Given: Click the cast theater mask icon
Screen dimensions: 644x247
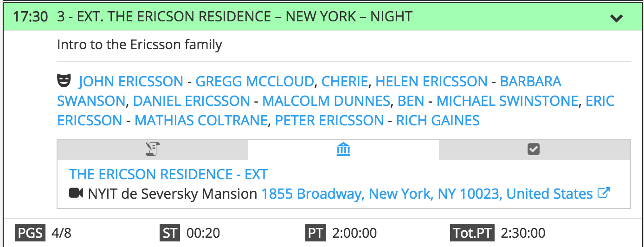Looking at the screenshot, I should click(64, 81).
